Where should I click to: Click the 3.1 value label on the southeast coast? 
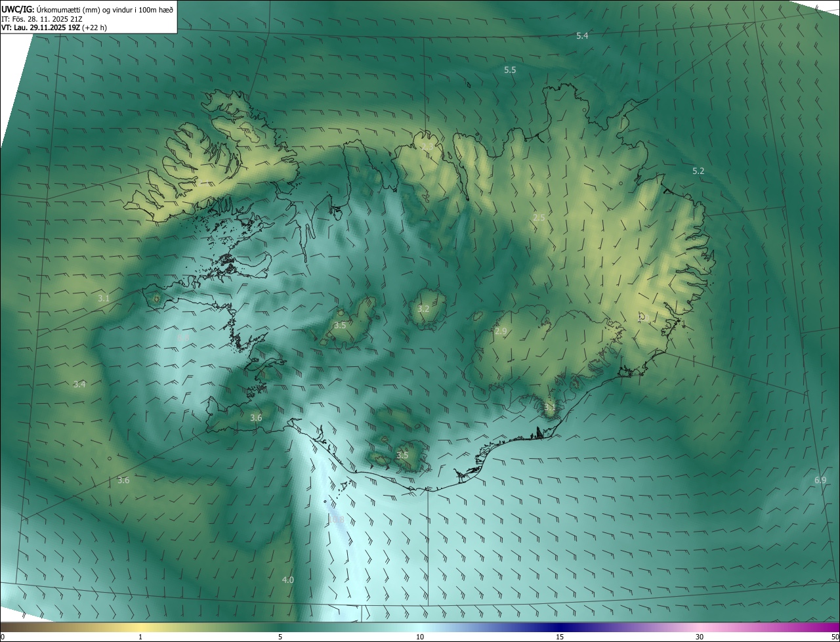(x=550, y=408)
